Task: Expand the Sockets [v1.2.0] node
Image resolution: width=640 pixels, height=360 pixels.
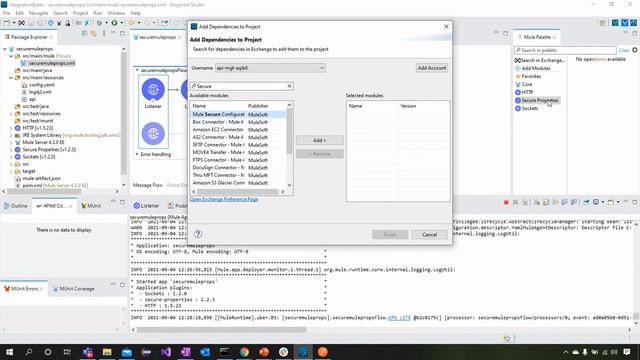Action: [11, 157]
